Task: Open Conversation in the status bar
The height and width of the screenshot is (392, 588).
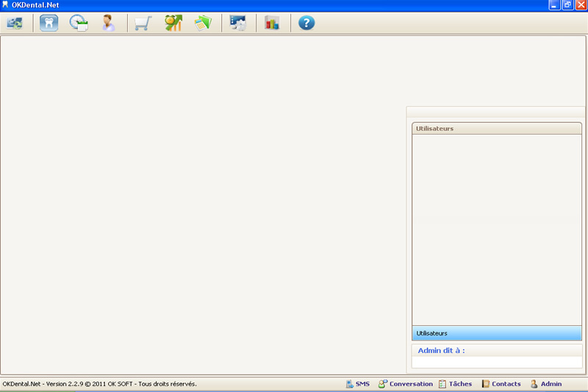Action: point(406,384)
